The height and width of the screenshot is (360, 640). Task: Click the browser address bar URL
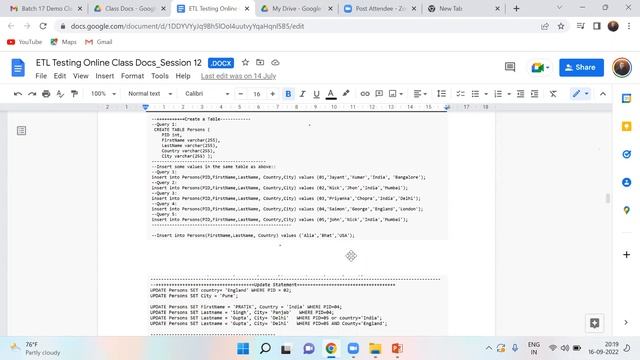coord(187,26)
